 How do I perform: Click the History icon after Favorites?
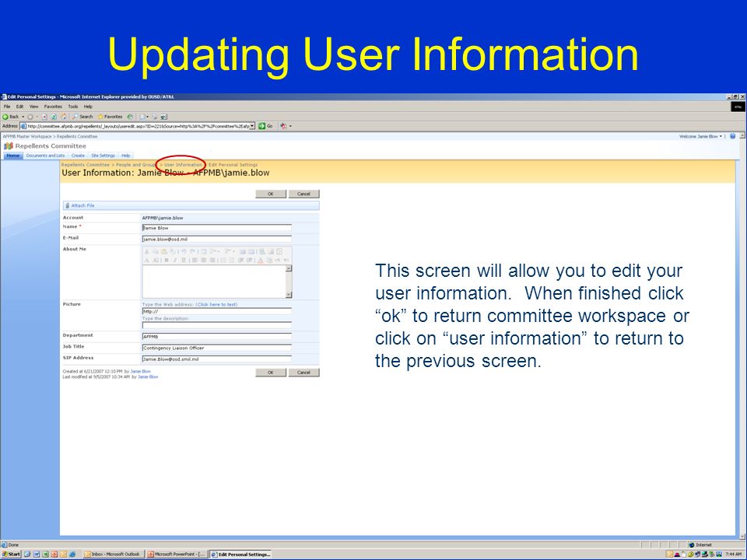click(130, 117)
